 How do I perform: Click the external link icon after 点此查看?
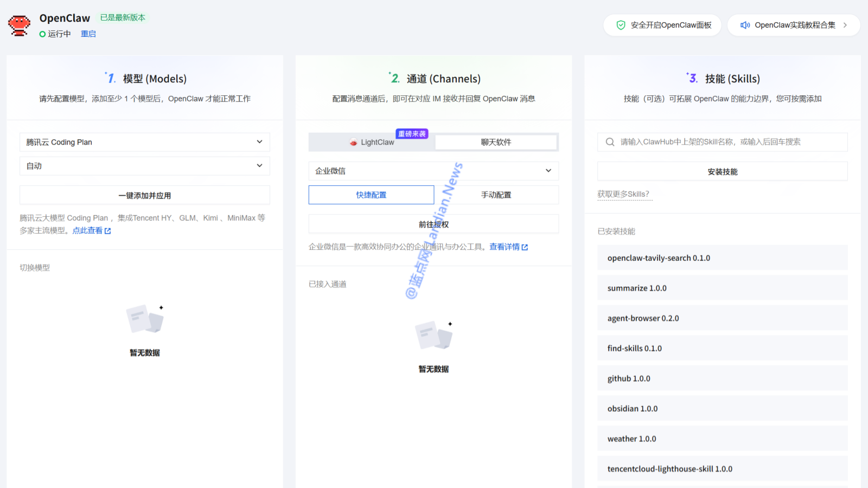(x=108, y=231)
